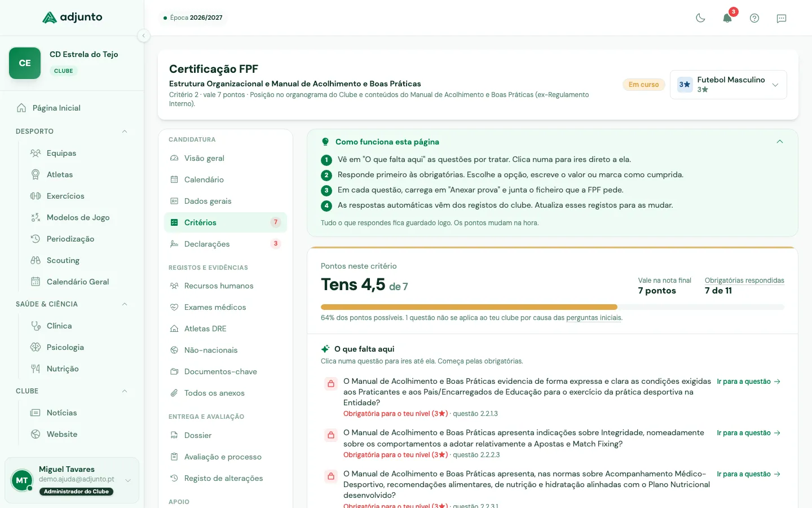Click the lock icon for question 2.2.1.3
The width and height of the screenshot is (812, 508).
pyautogui.click(x=331, y=384)
